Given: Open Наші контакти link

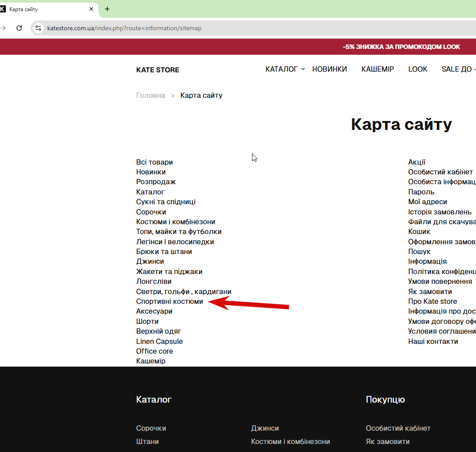Looking at the screenshot, I should (433, 341).
